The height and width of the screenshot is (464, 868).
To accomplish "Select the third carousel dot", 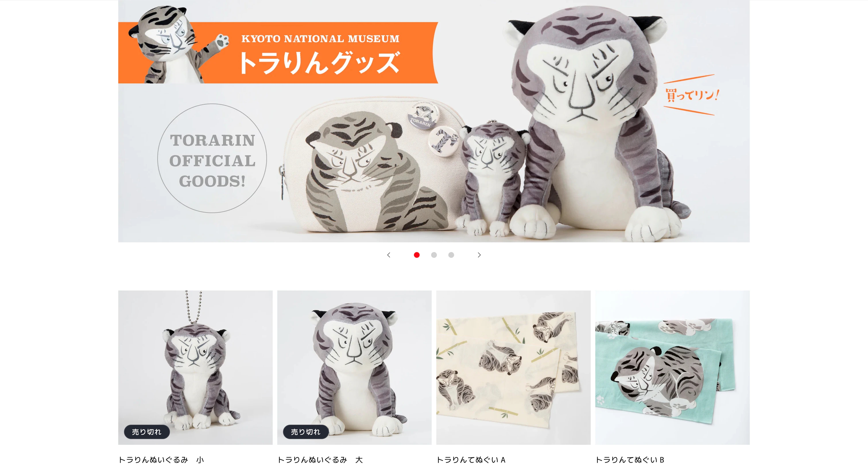I will coord(451,255).
